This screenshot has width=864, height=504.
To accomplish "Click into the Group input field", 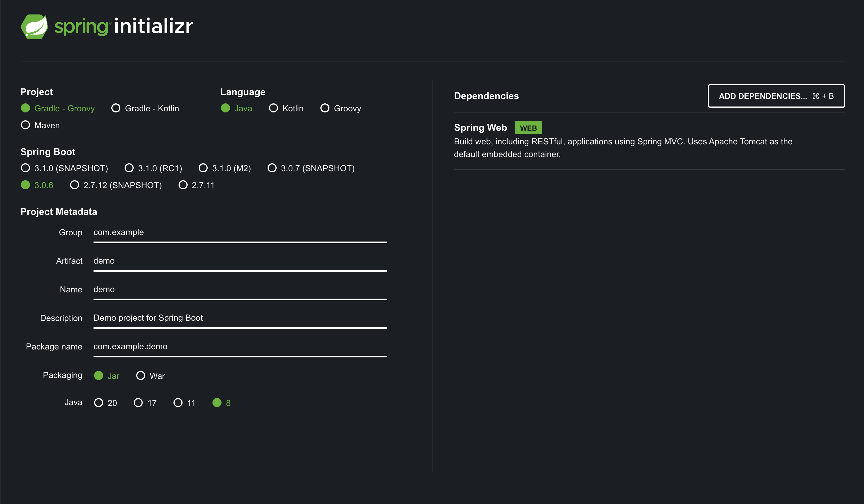I will point(240,233).
